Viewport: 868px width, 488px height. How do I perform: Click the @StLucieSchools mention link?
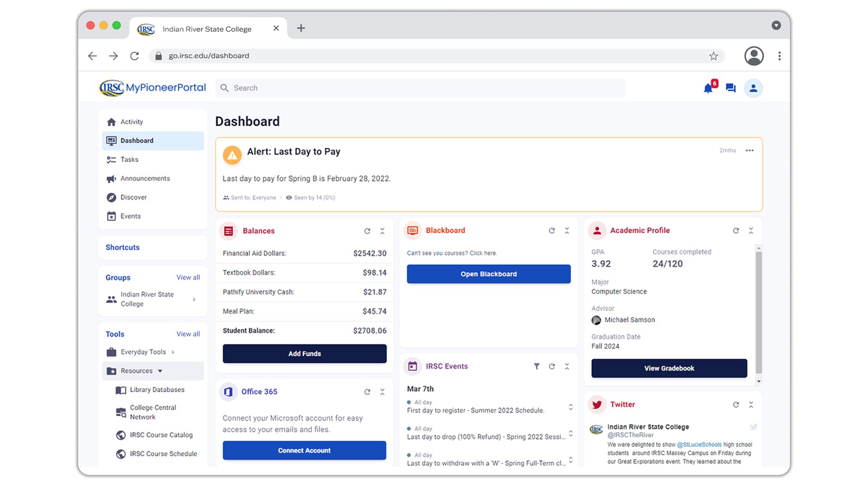click(699, 445)
